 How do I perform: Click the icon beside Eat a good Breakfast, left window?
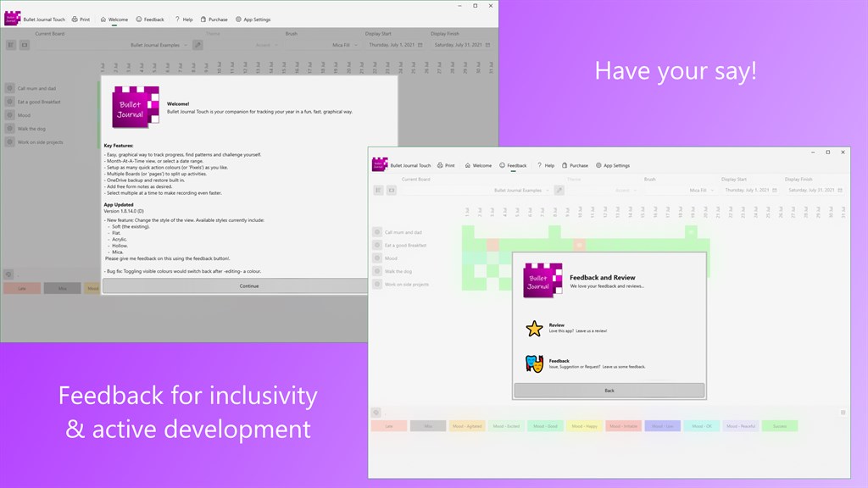(10, 102)
